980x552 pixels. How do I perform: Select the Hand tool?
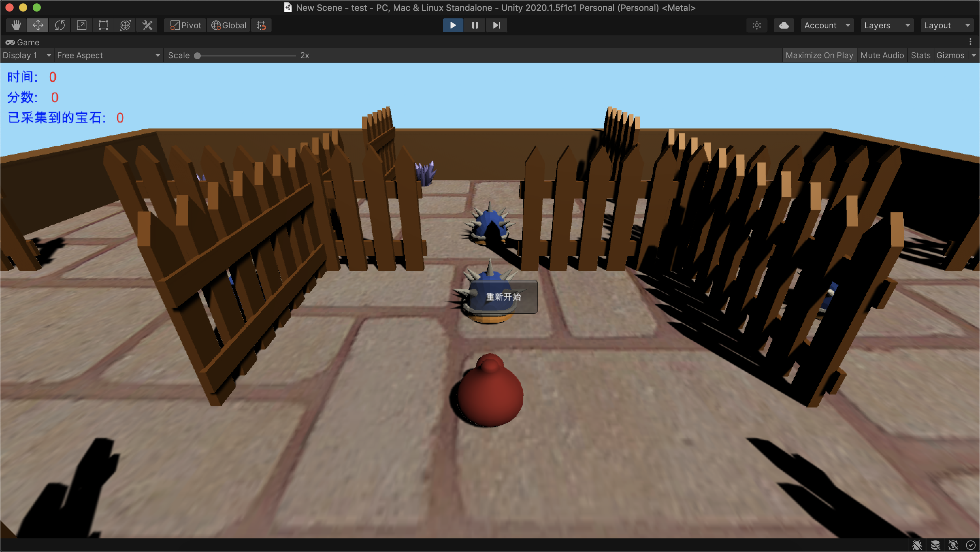coord(16,25)
